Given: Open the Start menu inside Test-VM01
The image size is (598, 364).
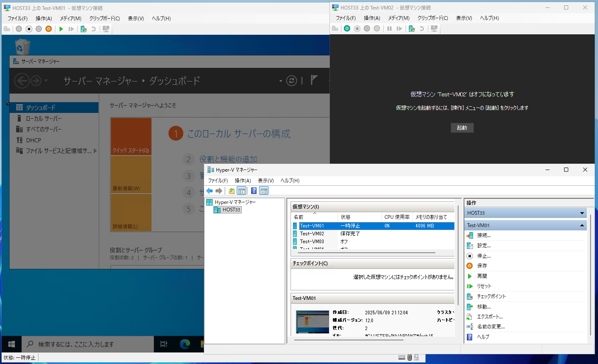Looking at the screenshot, I should tap(12, 344).
